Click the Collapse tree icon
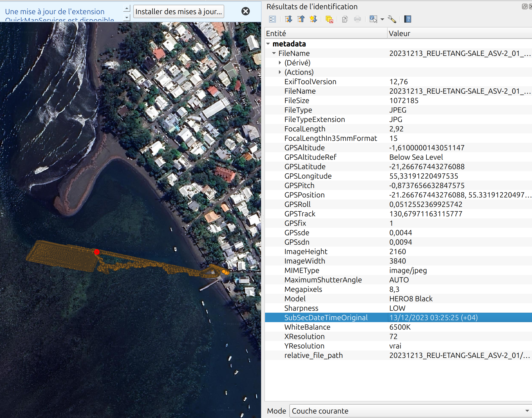 point(301,19)
